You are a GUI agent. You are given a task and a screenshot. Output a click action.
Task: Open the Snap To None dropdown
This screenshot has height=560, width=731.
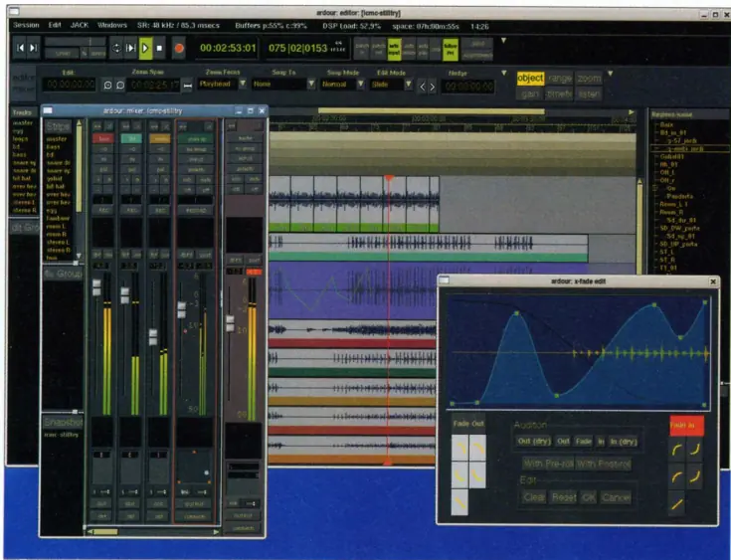[x=283, y=85]
